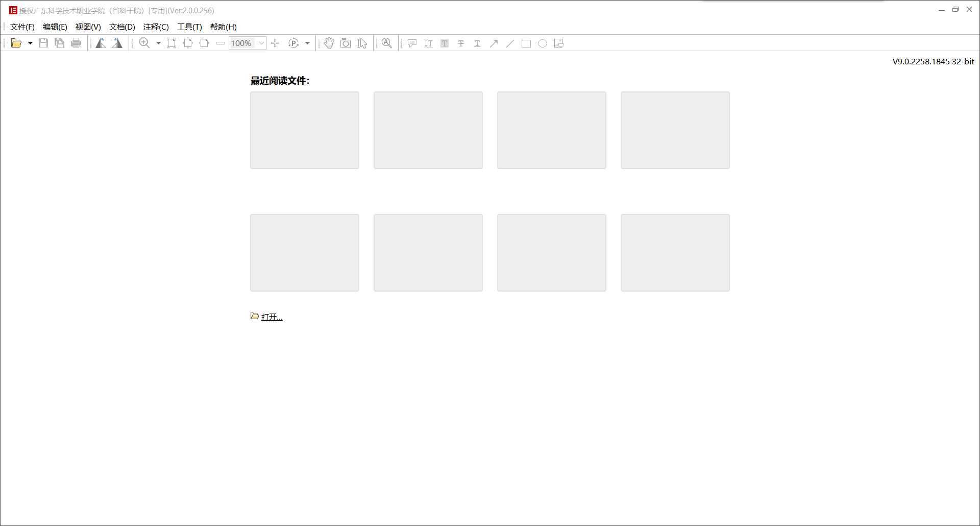The height and width of the screenshot is (526, 980).
Task: Click the third recent file thumbnail, top row
Action: 552,130
